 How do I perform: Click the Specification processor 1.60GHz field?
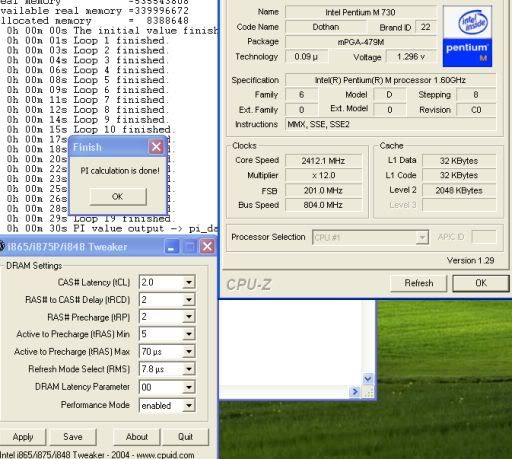[x=391, y=80]
